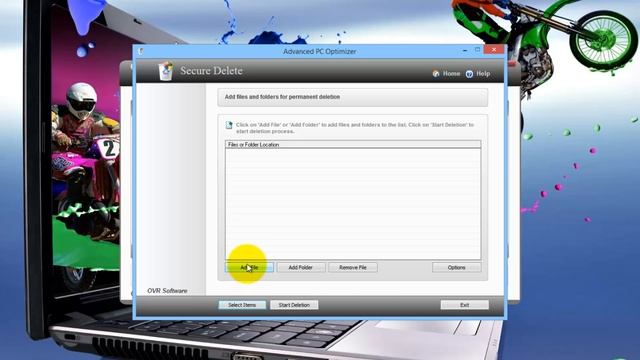
Task: Click inside the file list area
Action: 353,203
